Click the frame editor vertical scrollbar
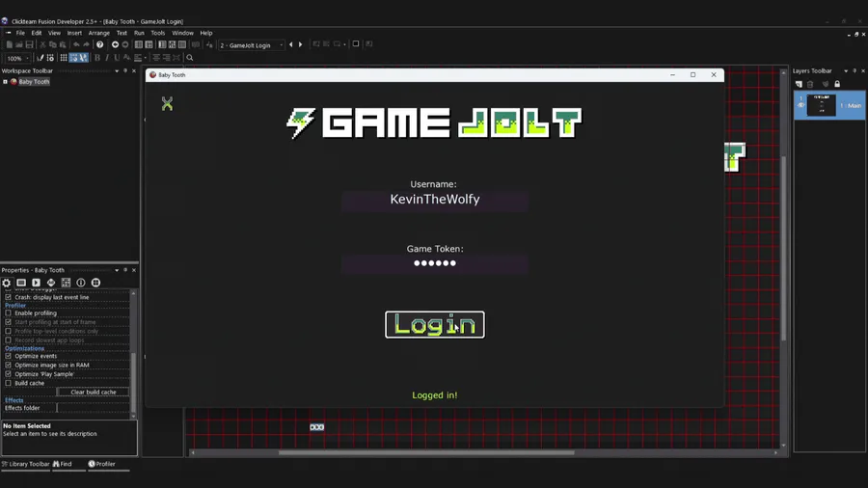This screenshot has height=488, width=868. pyautogui.click(x=783, y=249)
